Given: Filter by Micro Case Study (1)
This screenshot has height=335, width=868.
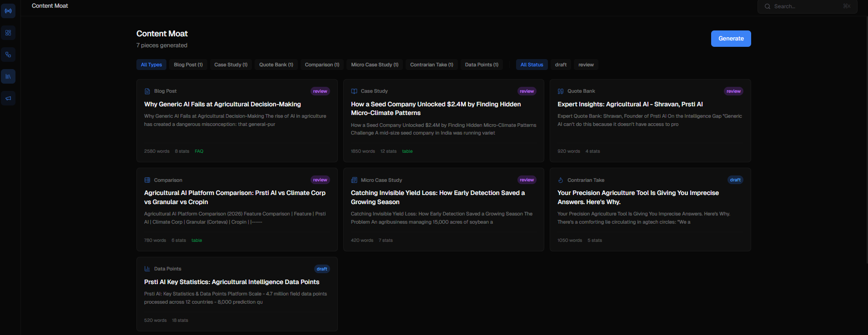Looking at the screenshot, I should (x=375, y=65).
